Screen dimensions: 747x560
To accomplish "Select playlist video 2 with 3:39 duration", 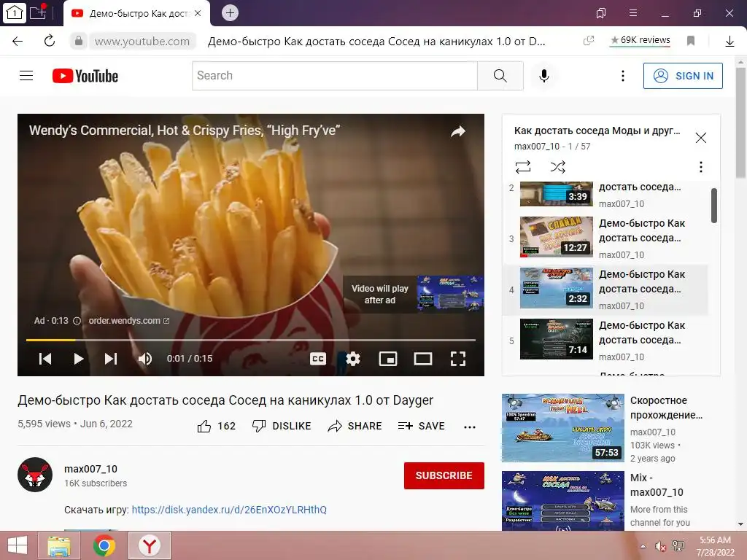I will tap(606, 195).
